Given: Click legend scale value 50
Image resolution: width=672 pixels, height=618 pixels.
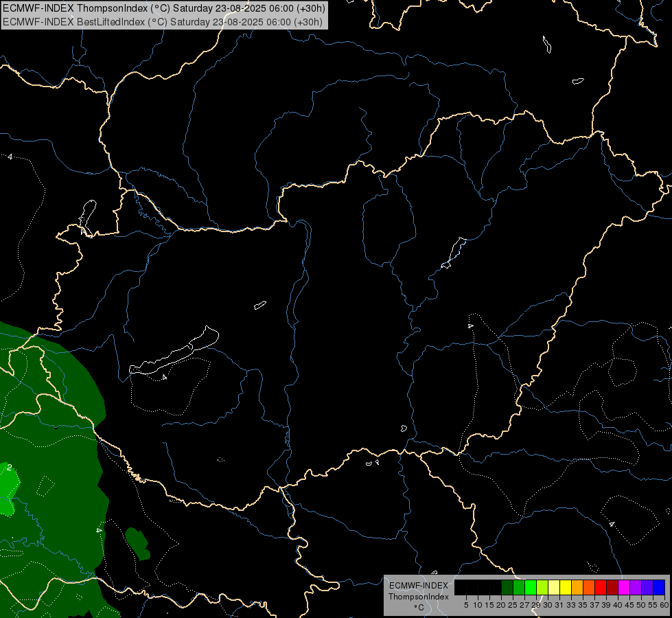Looking at the screenshot, I should pyautogui.click(x=641, y=605).
